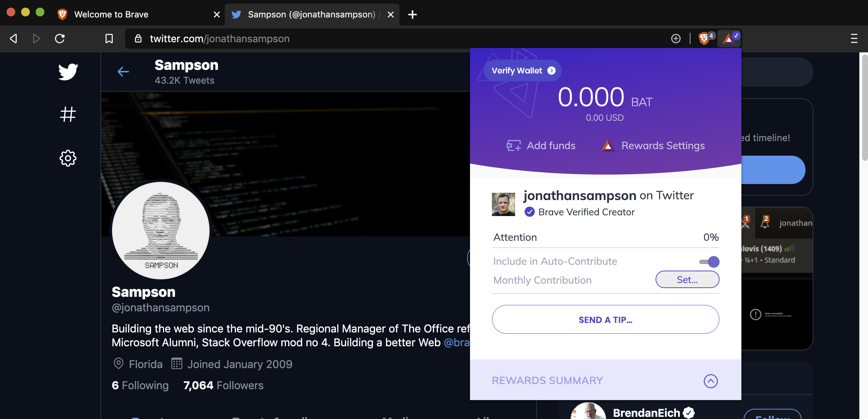This screenshot has height=419, width=868.
Task: Close the Welcome to Brave tab
Action: coord(216,15)
